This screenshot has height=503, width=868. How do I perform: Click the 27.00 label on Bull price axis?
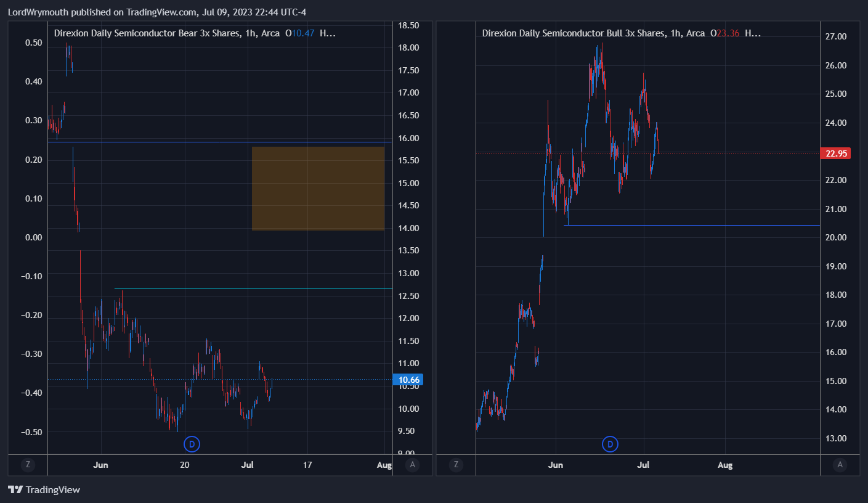[836, 36]
